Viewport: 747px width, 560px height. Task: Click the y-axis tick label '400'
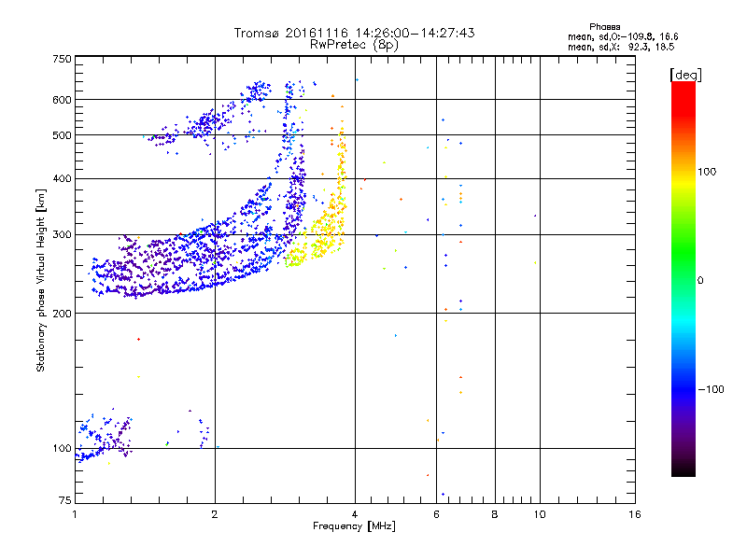(x=62, y=179)
